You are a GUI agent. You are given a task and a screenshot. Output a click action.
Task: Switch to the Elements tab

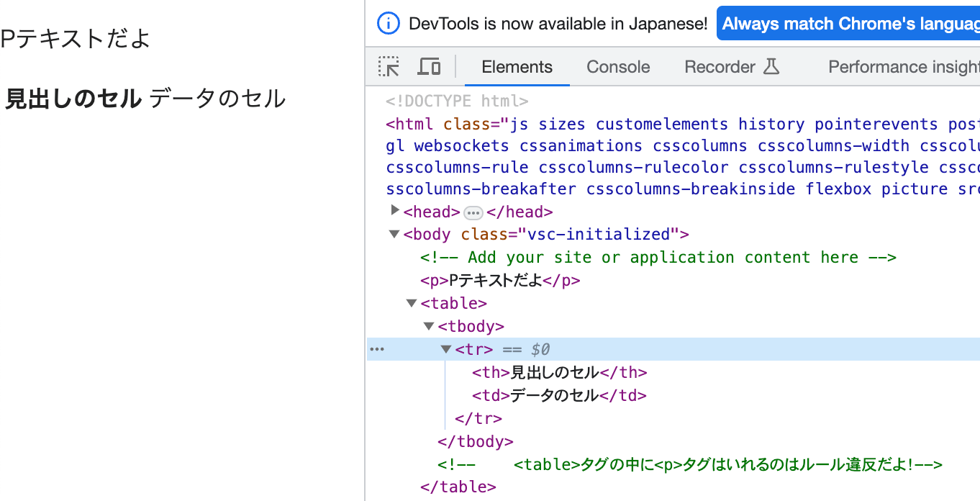[517, 67]
